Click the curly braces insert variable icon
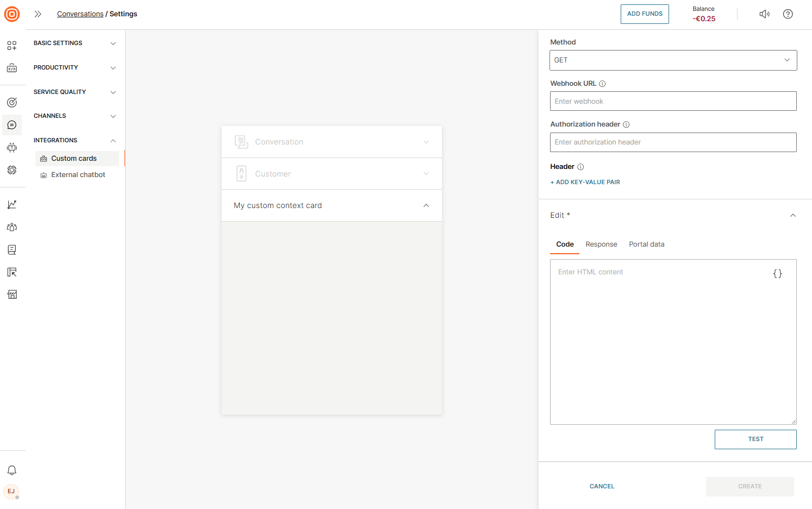This screenshot has height=509, width=812. click(777, 274)
